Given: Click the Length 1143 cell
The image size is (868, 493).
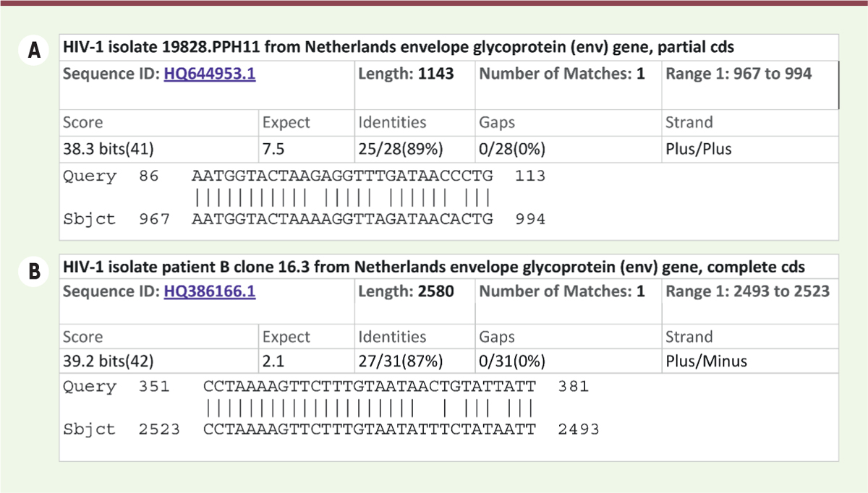Looking at the screenshot, I should 407,74.
